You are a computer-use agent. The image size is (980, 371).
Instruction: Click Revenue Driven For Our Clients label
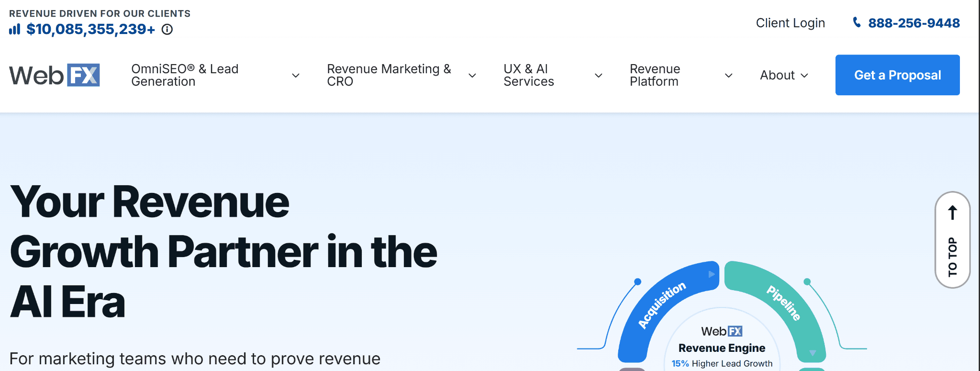pyautogui.click(x=100, y=13)
